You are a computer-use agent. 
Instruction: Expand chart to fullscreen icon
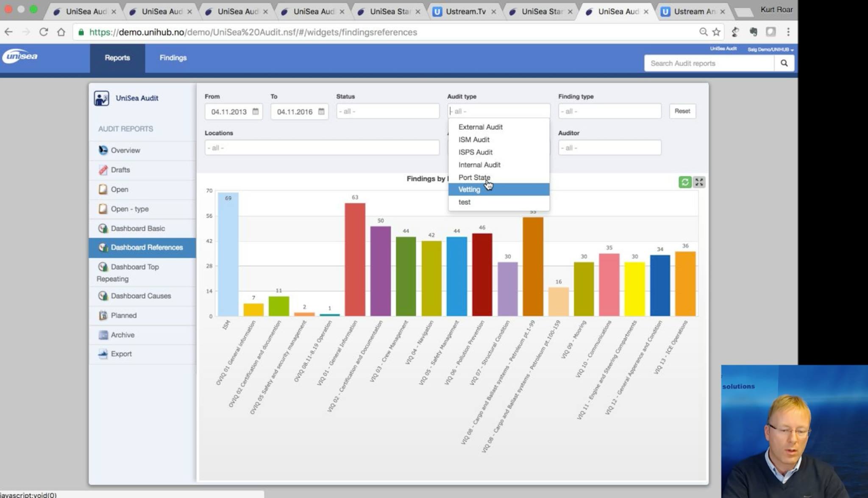tap(699, 182)
